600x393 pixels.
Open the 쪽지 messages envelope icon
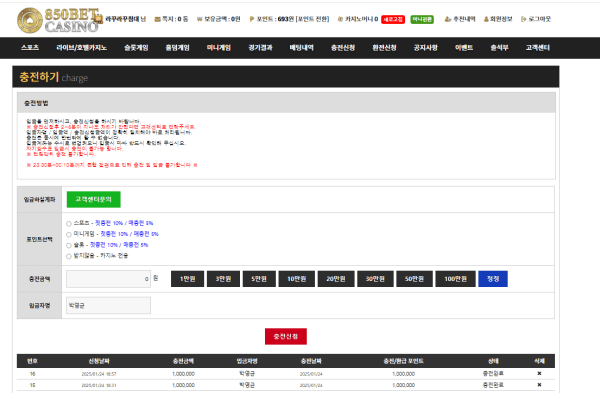point(157,19)
